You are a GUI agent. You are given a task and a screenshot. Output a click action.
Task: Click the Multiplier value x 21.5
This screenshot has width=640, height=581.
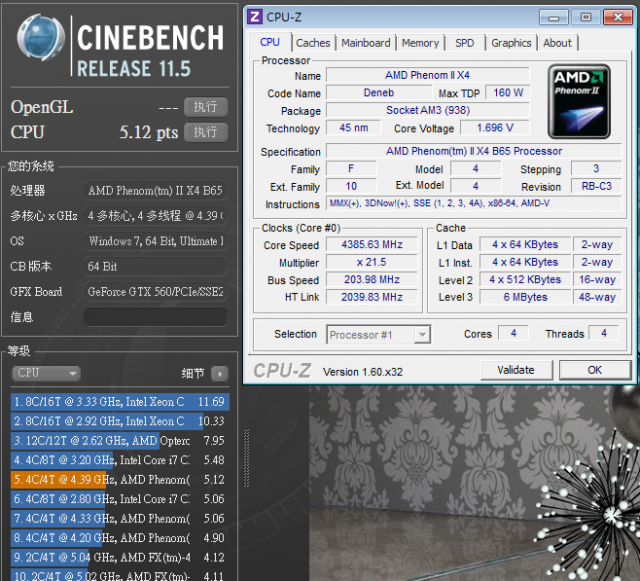tap(372, 262)
